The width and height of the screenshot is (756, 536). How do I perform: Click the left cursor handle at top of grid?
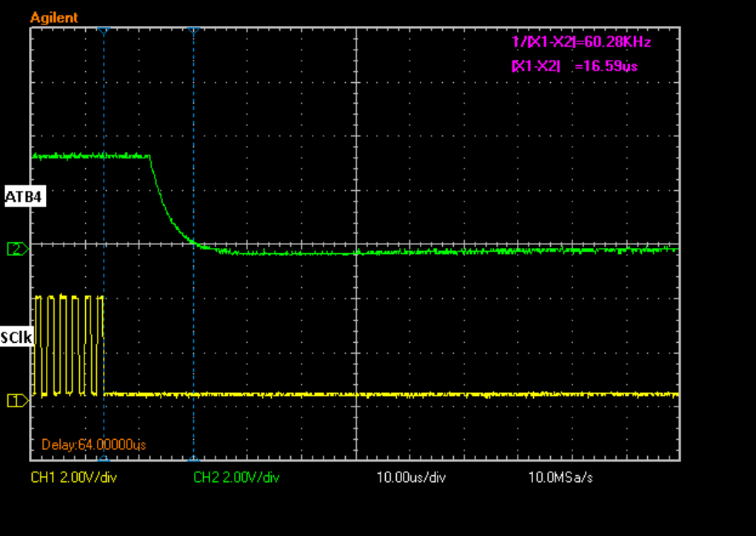(x=104, y=31)
